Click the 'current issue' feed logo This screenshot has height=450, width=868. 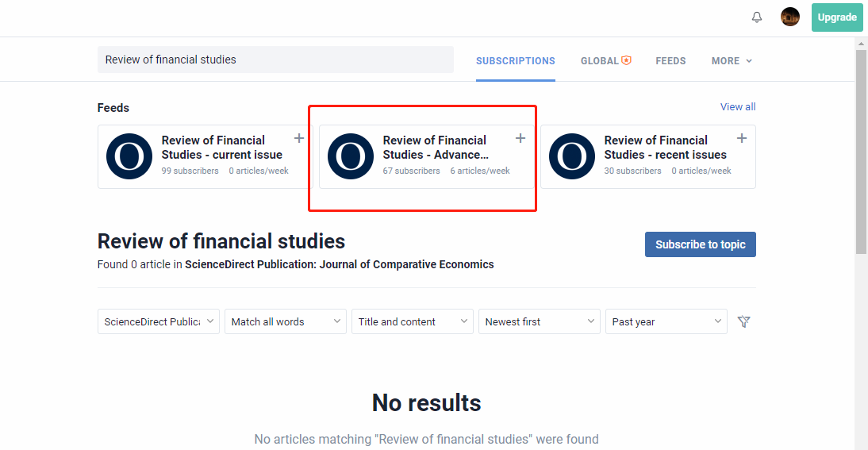point(129,156)
